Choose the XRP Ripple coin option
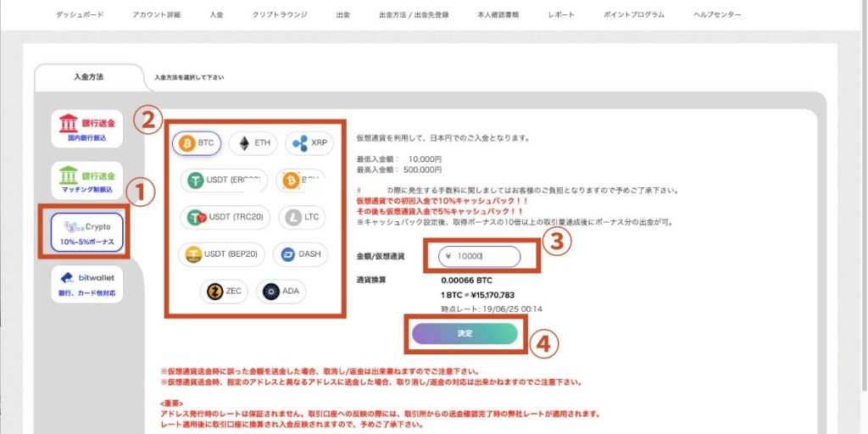The width and height of the screenshot is (868, 434). pyautogui.click(x=310, y=143)
